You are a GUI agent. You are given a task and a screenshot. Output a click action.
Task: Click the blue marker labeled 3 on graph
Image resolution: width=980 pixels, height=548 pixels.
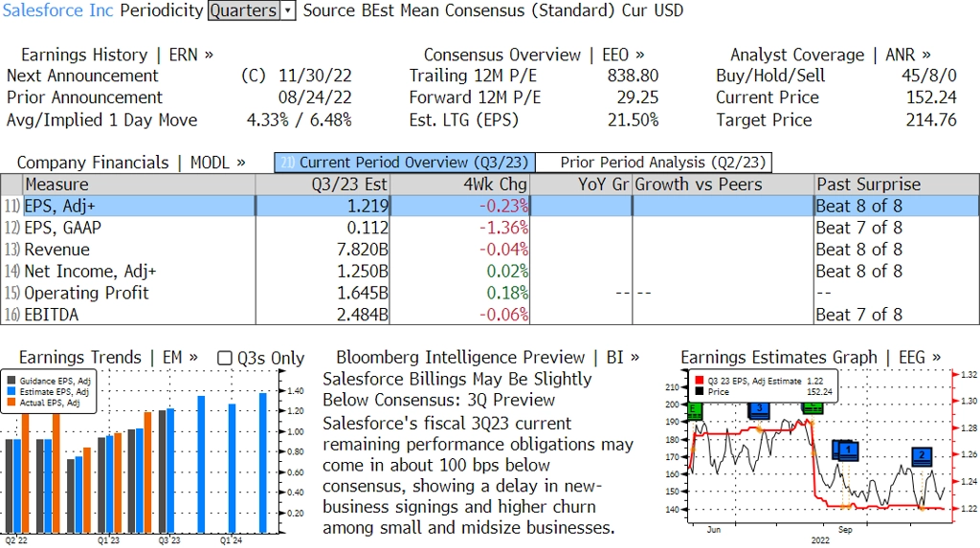point(759,409)
